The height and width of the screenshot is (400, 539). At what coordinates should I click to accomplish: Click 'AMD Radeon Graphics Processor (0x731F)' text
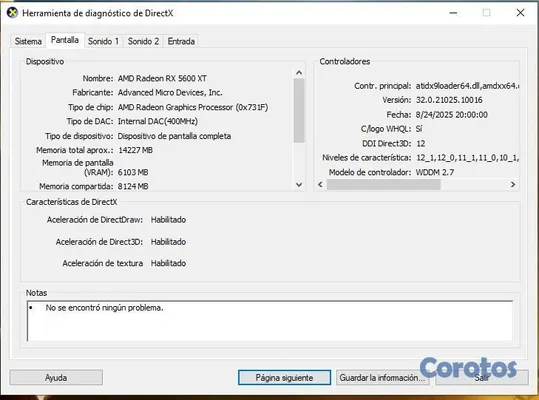click(x=193, y=107)
